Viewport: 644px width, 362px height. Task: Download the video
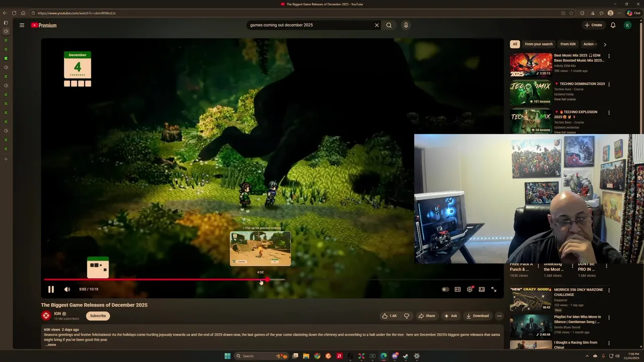[x=477, y=316]
